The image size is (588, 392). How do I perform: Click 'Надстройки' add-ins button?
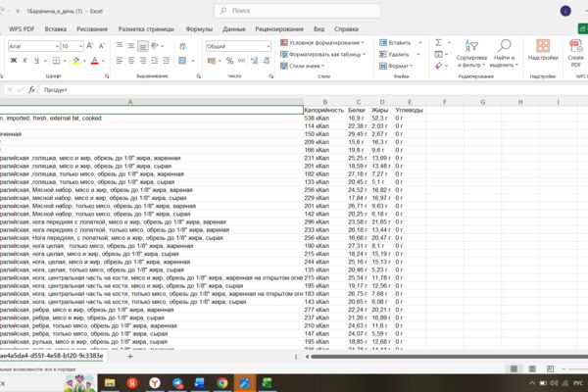click(543, 50)
